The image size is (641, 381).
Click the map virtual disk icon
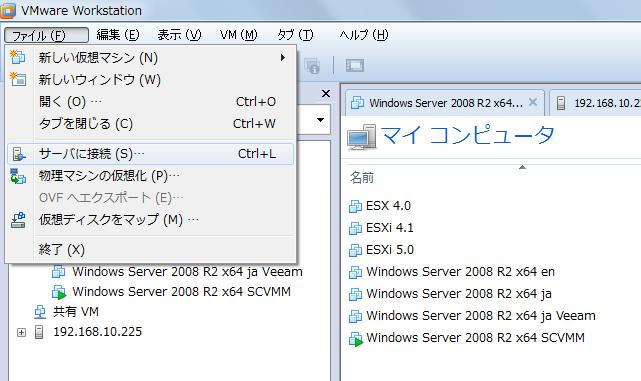(x=18, y=220)
